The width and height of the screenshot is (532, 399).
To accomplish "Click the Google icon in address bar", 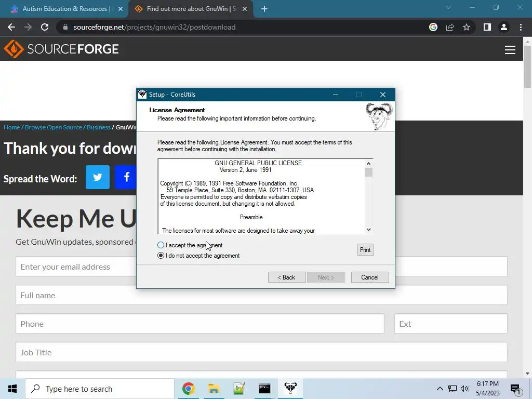I will click(433, 27).
